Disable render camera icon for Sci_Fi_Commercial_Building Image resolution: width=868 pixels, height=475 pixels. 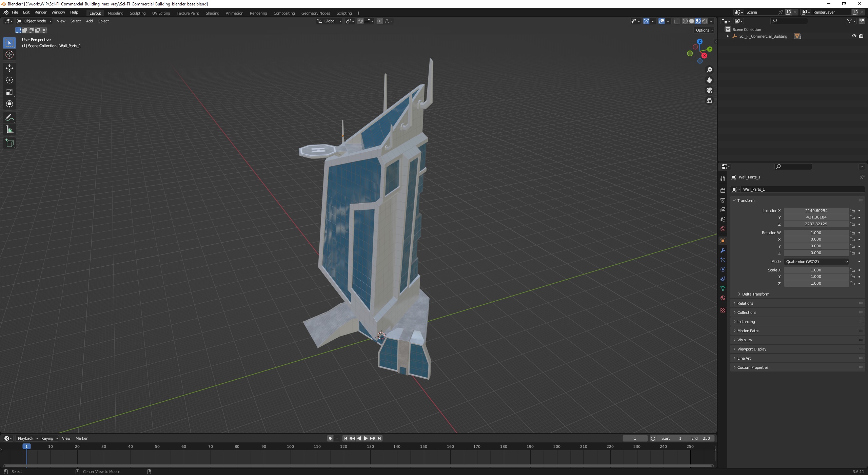coord(861,36)
